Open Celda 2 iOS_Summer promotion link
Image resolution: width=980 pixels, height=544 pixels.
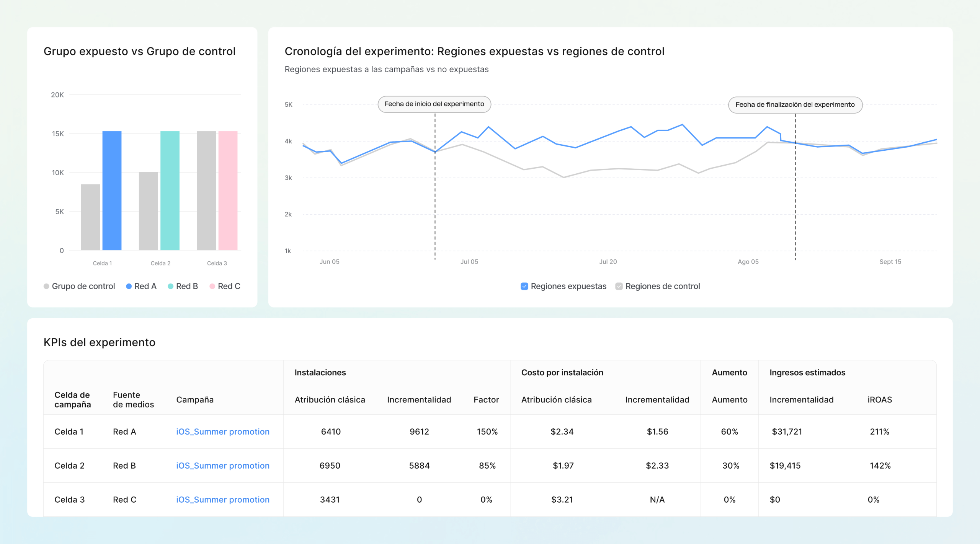click(222, 466)
